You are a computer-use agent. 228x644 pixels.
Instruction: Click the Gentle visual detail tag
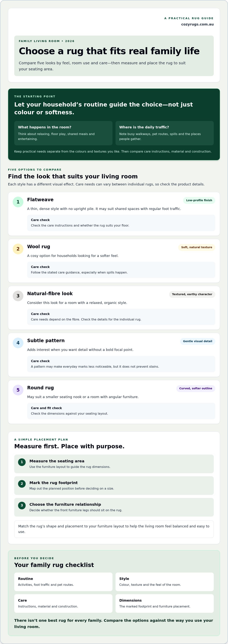[x=198, y=341]
